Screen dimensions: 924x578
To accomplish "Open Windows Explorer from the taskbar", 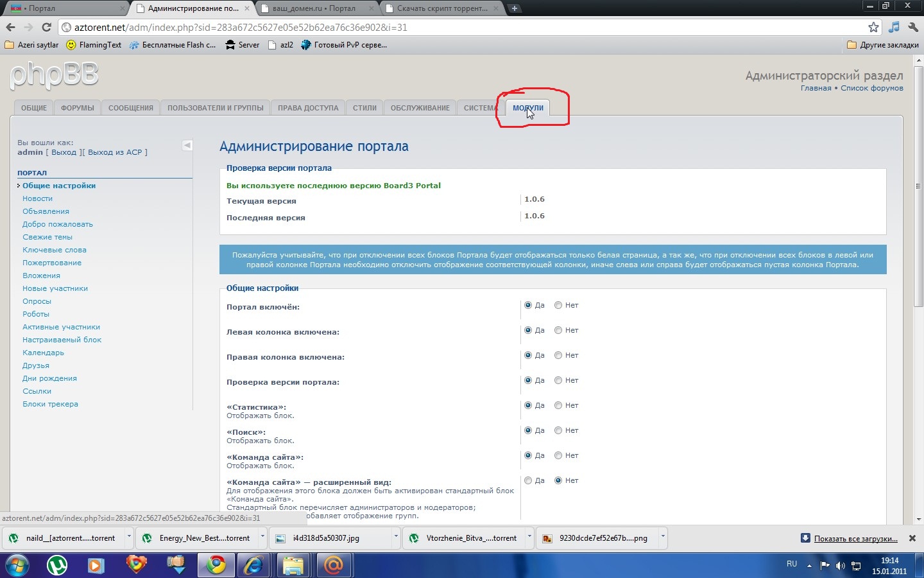I will (293, 565).
